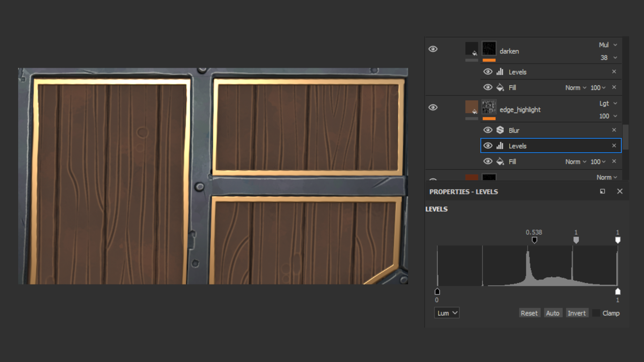The height and width of the screenshot is (362, 644).
Task: Select the edge_highlight layer mask thumbnail
Action: [x=489, y=107]
